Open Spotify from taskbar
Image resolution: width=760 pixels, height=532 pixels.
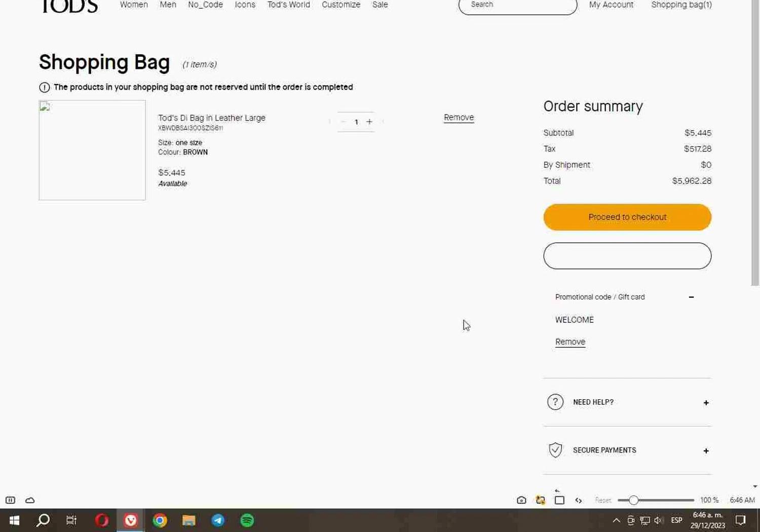click(247, 520)
